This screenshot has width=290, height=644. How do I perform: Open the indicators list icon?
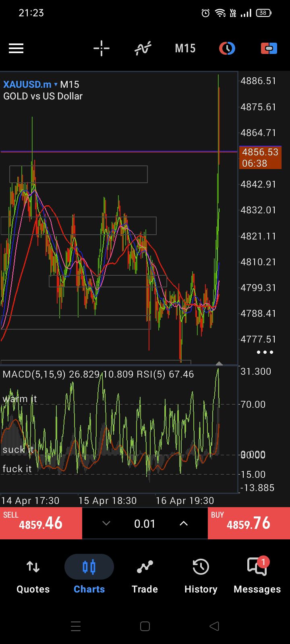point(143,49)
